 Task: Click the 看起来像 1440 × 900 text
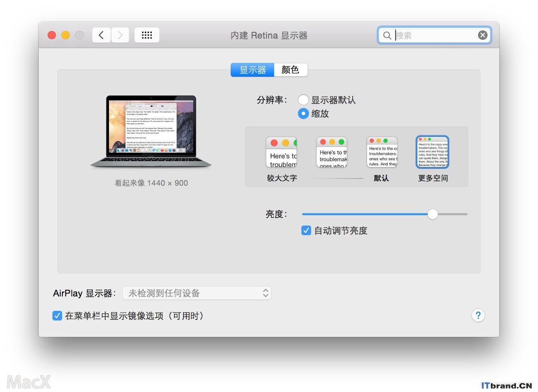151,183
